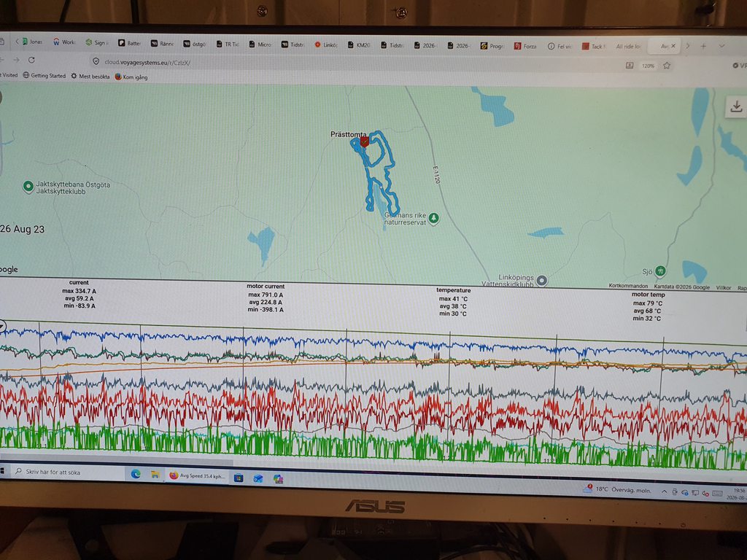Expand the hidden system tray icons chevron

click(x=664, y=492)
